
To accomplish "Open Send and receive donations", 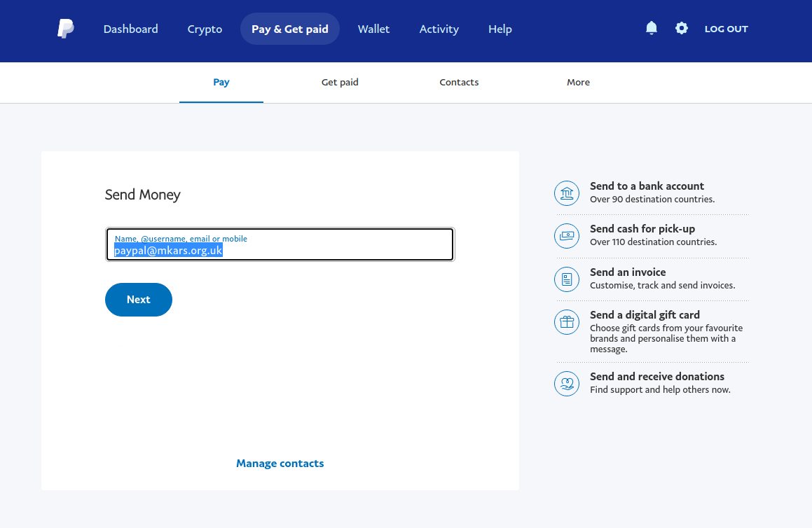I will pos(657,376).
